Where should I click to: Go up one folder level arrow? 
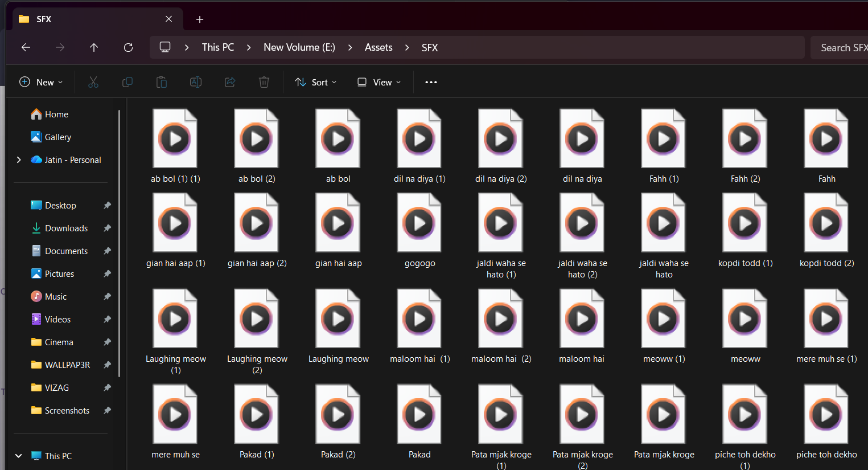tap(94, 47)
